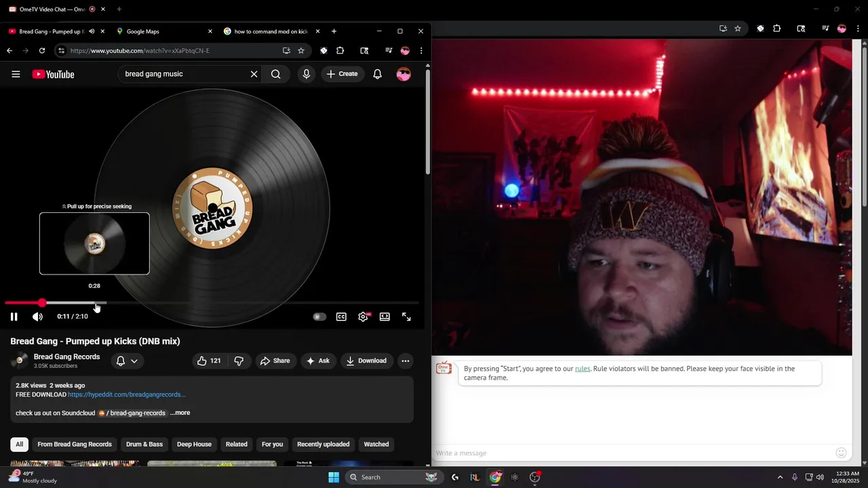The image size is (868, 488).
Task: Select the Drum & Bass chip
Action: tap(144, 445)
